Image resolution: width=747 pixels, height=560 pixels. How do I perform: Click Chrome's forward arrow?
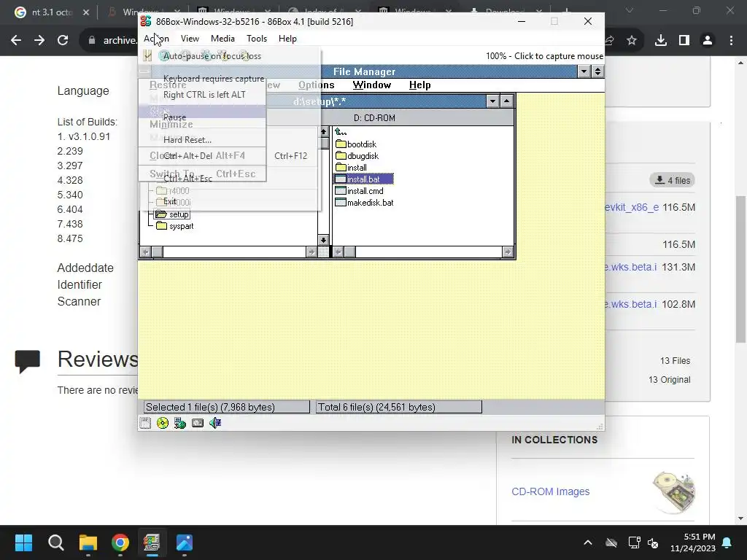click(x=39, y=41)
